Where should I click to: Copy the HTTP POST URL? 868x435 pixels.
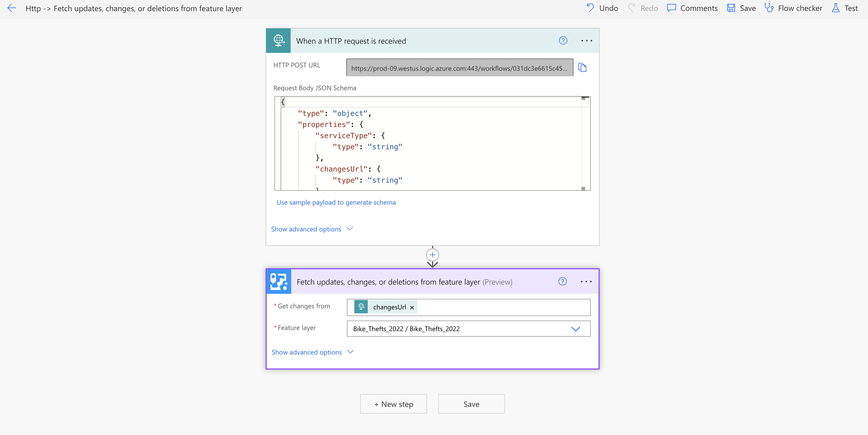point(582,67)
